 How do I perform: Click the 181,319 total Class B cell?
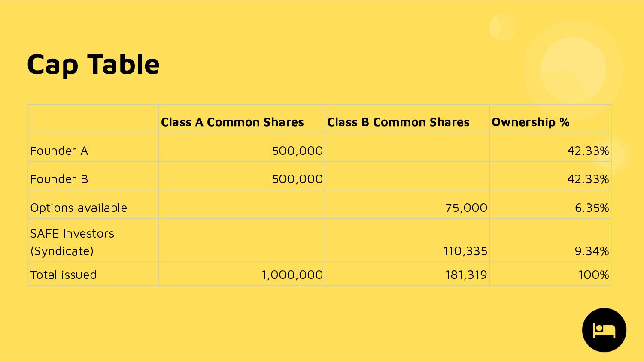[407, 274]
